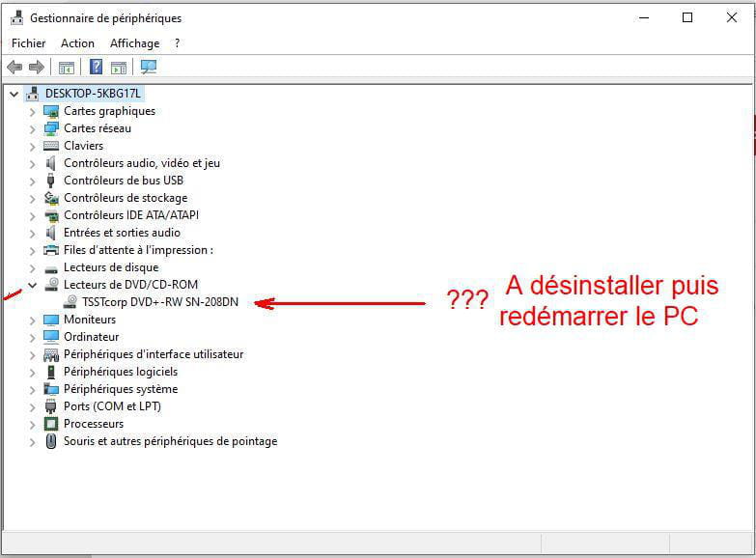Viewport: 756px width, 558px height.
Task: Click the Cartes réseau icon
Action: coord(50,128)
